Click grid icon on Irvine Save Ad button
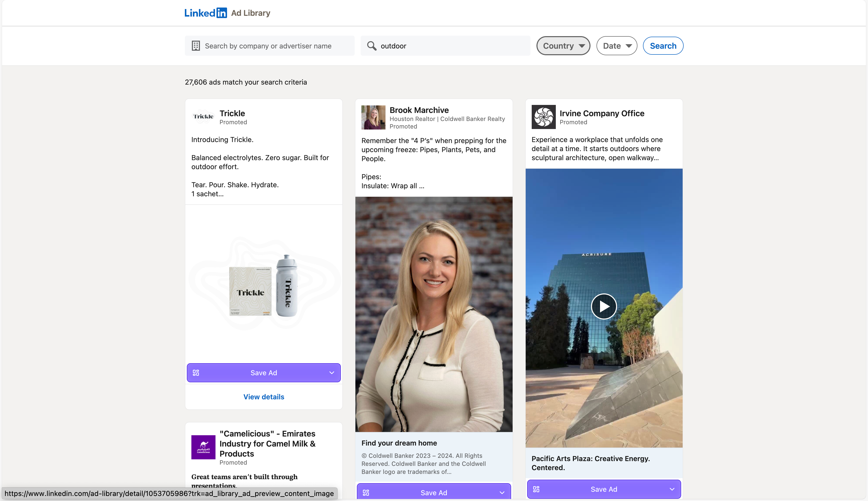This screenshot has width=868, height=501. [x=536, y=489]
